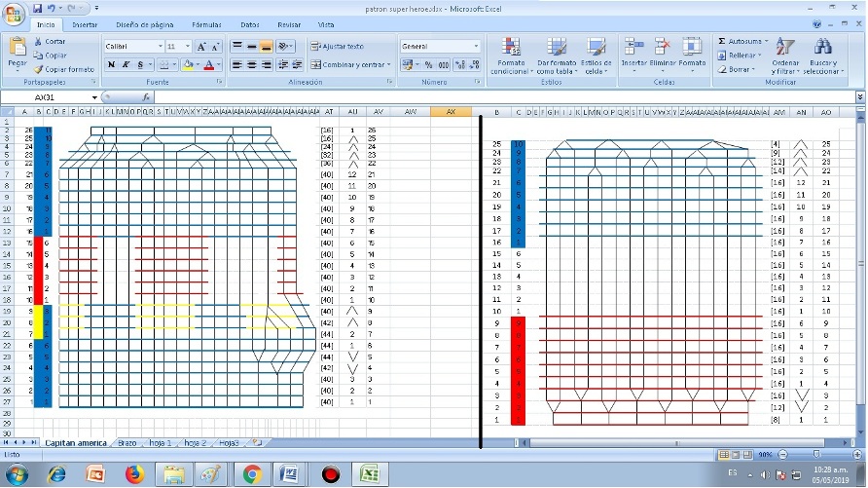Open the font size dropdown
Screen dimensions: 868x488
click(188, 47)
